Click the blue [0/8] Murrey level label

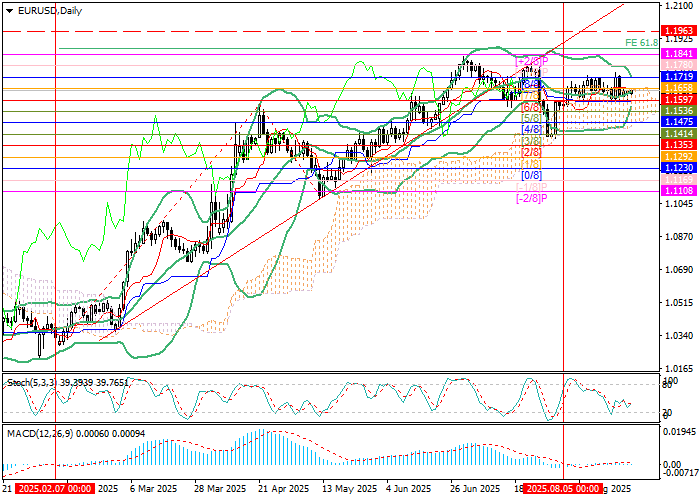click(x=532, y=175)
